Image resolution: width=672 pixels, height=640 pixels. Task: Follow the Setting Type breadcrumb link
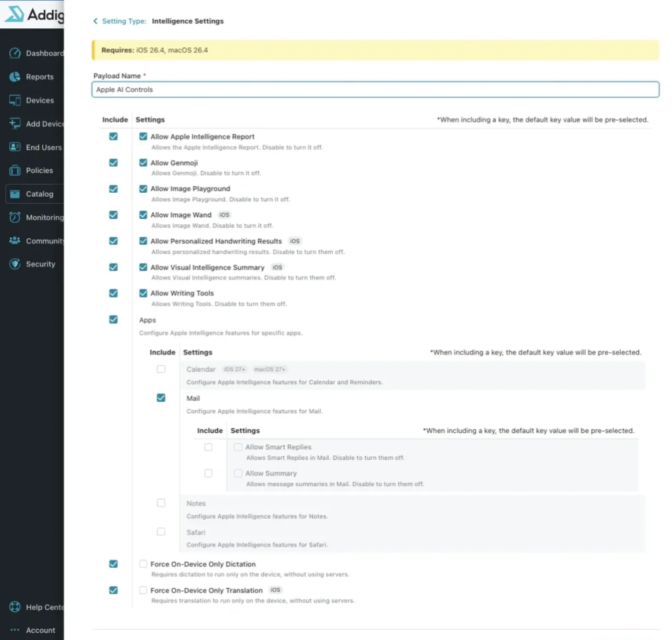pos(124,21)
